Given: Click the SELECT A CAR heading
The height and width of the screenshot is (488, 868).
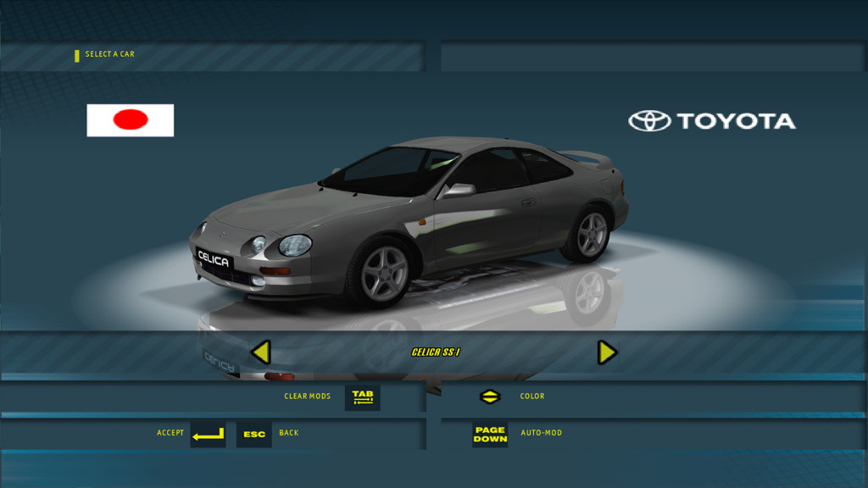Looking at the screenshot, I should click(110, 54).
